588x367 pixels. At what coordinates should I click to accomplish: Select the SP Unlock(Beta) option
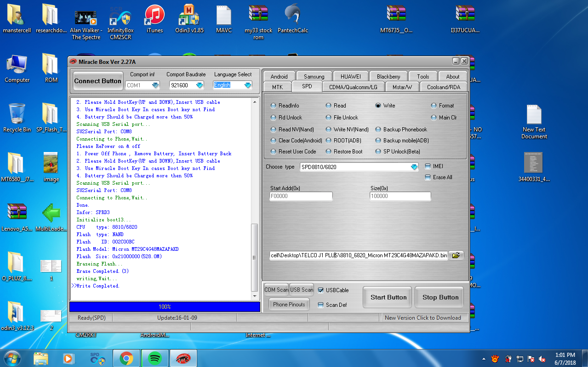[x=398, y=152]
